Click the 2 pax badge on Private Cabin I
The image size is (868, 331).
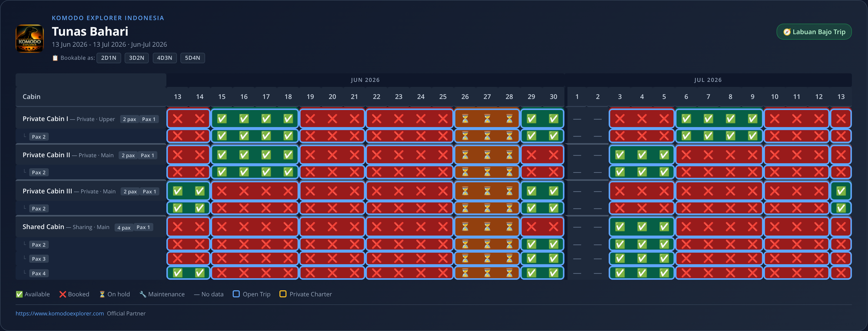pos(129,119)
